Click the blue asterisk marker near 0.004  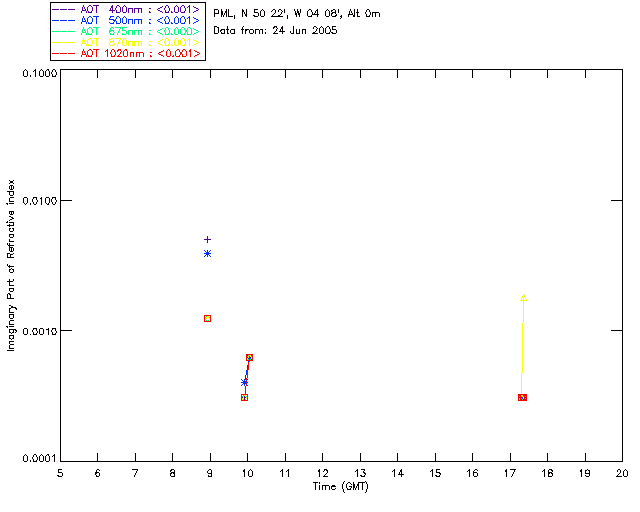pyautogui.click(x=207, y=254)
